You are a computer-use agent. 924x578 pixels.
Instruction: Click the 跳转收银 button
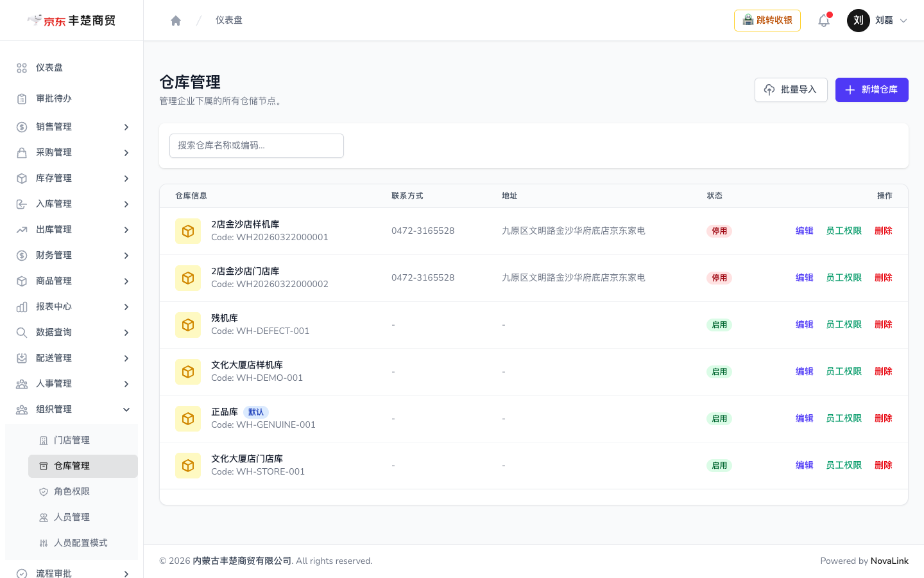[x=767, y=21]
